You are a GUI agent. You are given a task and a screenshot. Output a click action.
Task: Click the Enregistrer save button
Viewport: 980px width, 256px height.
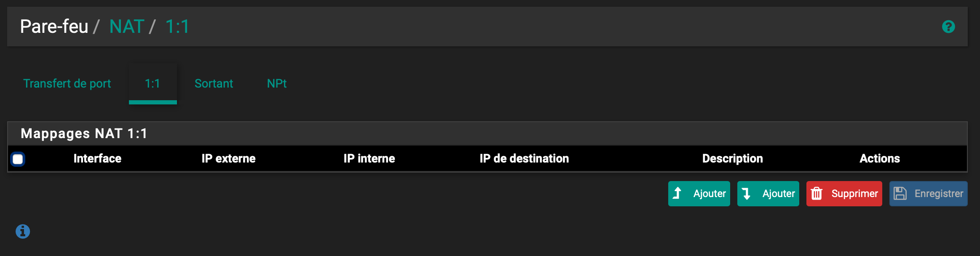tap(928, 194)
